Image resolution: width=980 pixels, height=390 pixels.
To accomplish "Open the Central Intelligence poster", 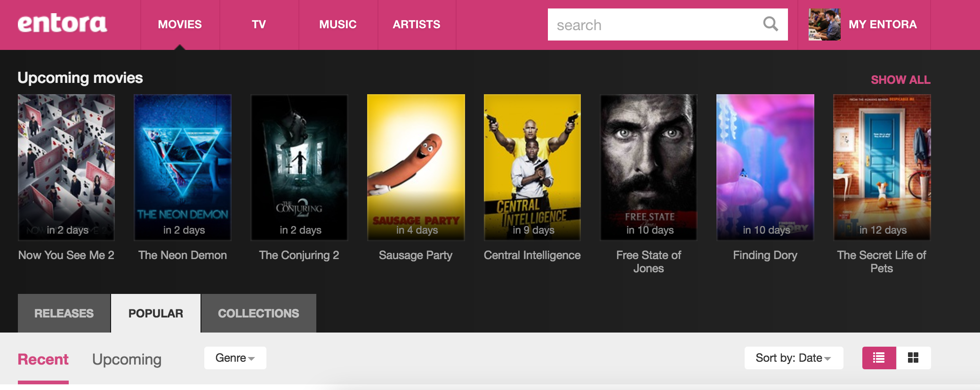I will 532,167.
